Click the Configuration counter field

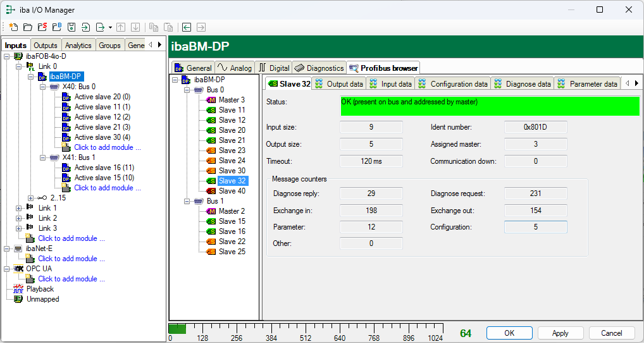535,227
